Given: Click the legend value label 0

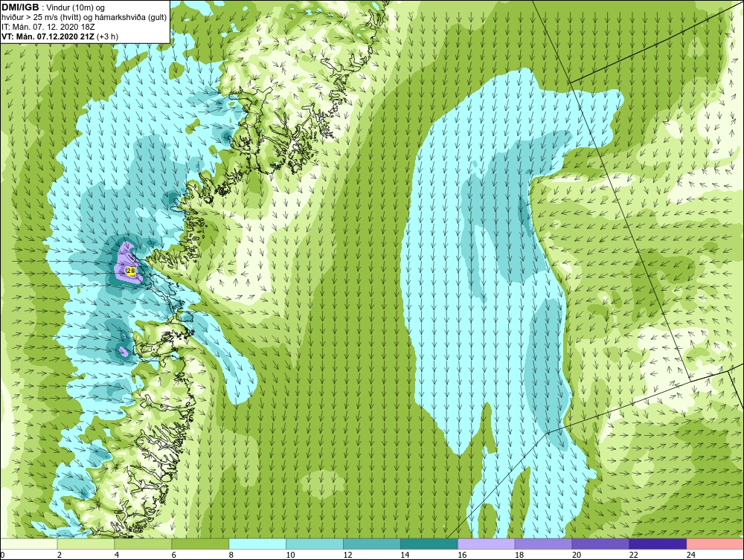Looking at the screenshot, I should [2, 555].
